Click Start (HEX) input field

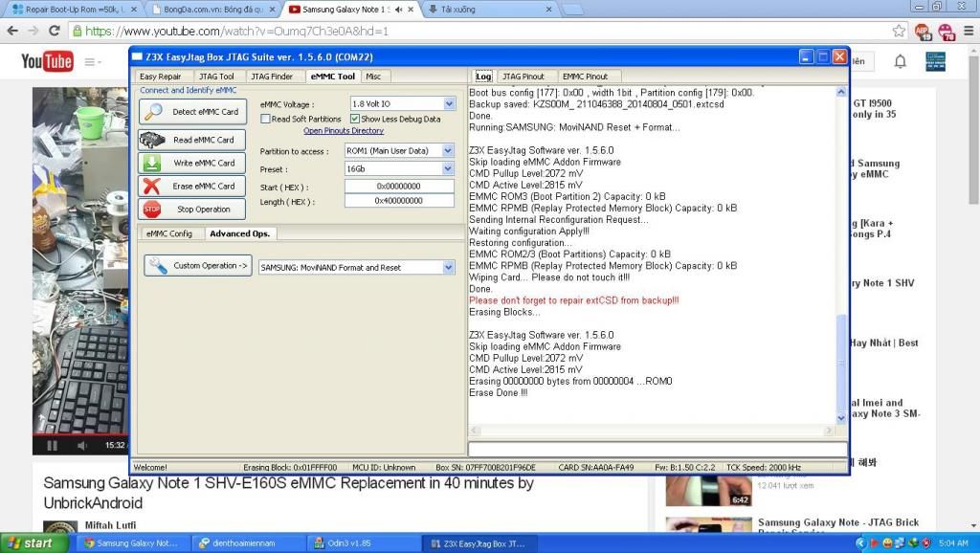click(x=399, y=187)
